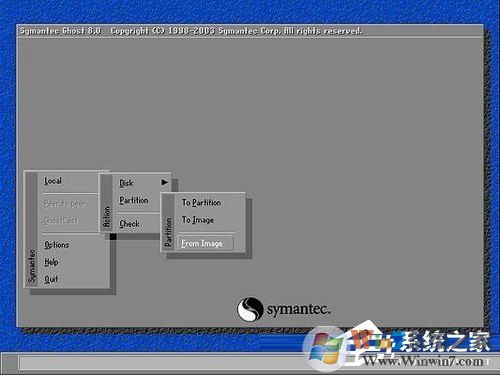Open the Options menu item

pyautogui.click(x=57, y=245)
